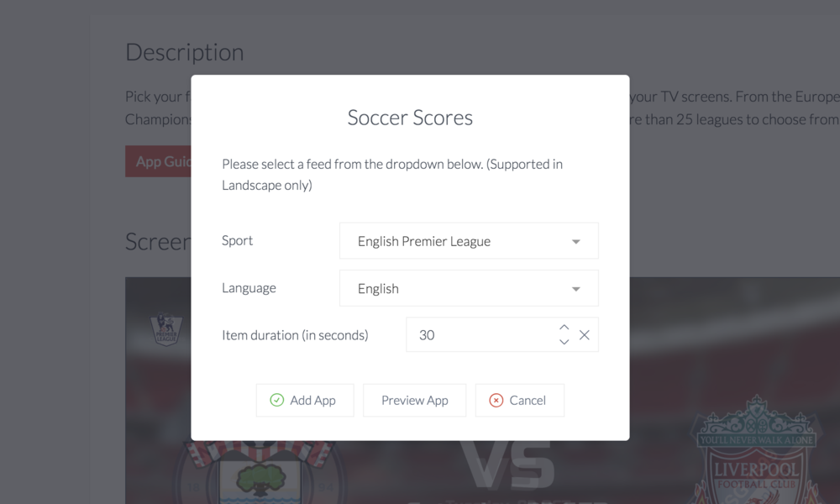Click the Premier League badge in screenshot
Image resolution: width=840 pixels, height=504 pixels.
tap(166, 328)
